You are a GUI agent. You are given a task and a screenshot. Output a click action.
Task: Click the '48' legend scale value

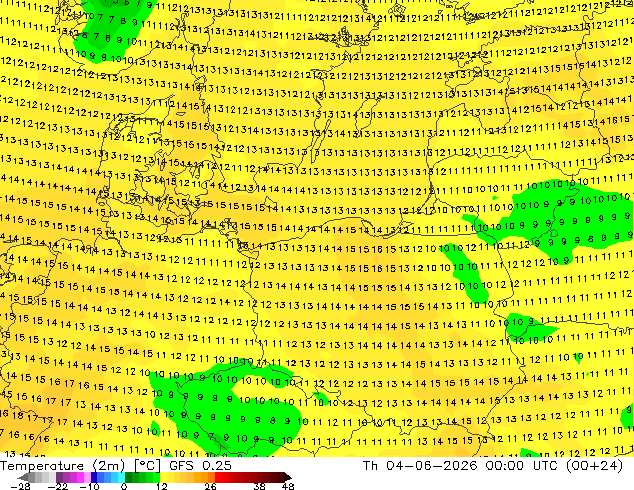288,486
